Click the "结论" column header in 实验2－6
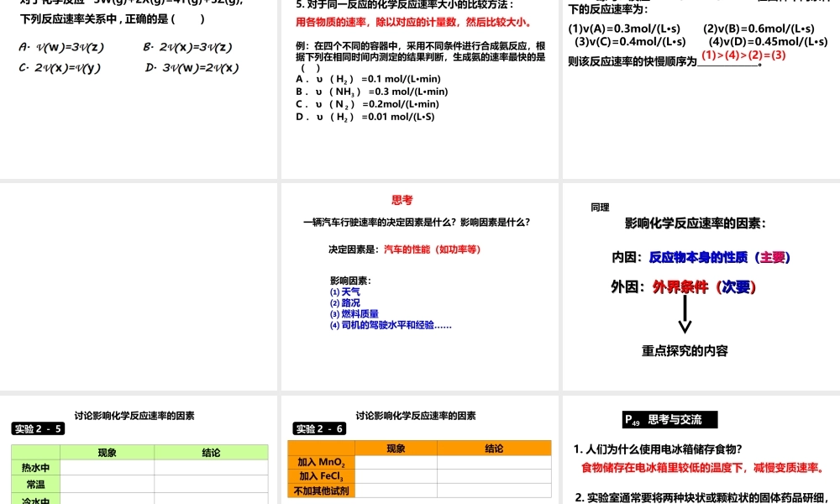Viewport: 840px width, 504px height. (x=494, y=448)
